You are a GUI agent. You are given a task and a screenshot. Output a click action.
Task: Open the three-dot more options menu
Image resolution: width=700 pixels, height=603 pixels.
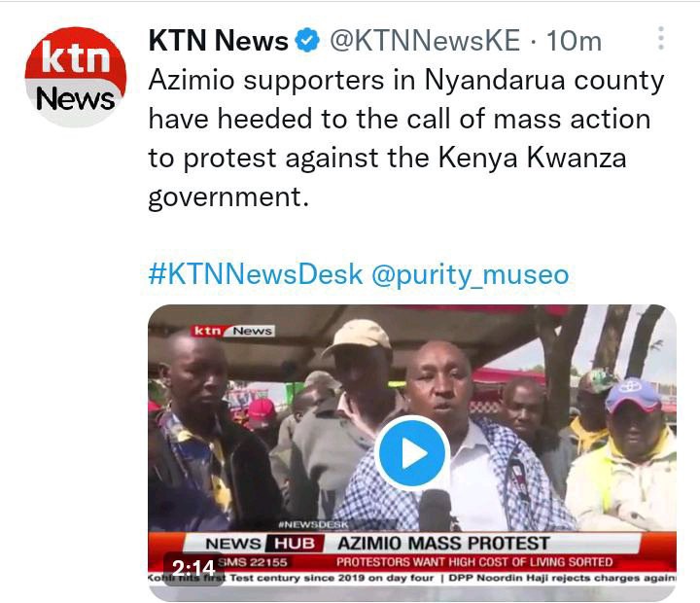point(661,38)
